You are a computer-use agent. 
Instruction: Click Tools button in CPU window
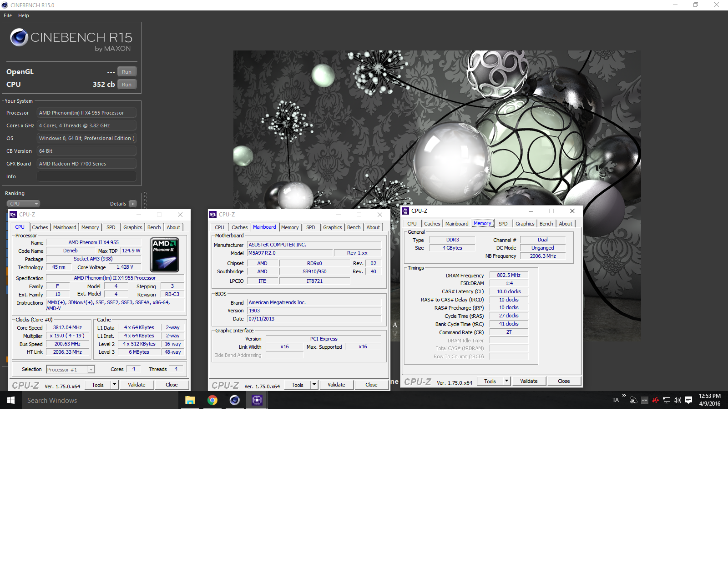[x=98, y=385]
